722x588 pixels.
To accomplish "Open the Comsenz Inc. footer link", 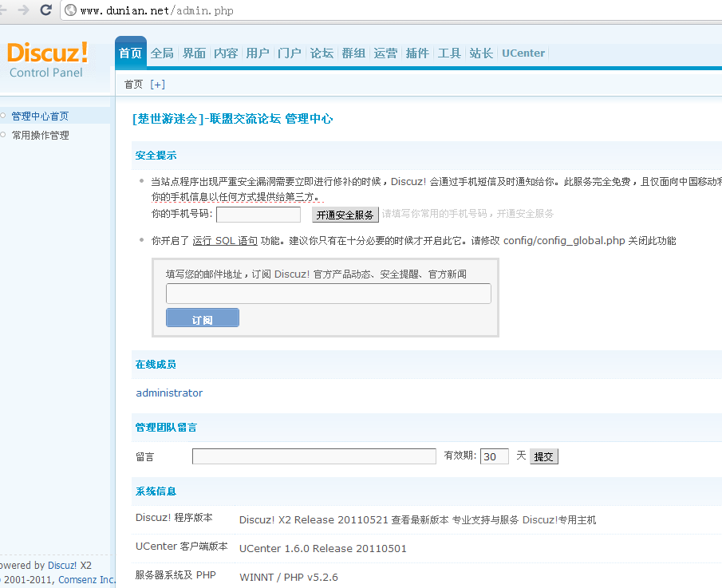I will 87,580.
